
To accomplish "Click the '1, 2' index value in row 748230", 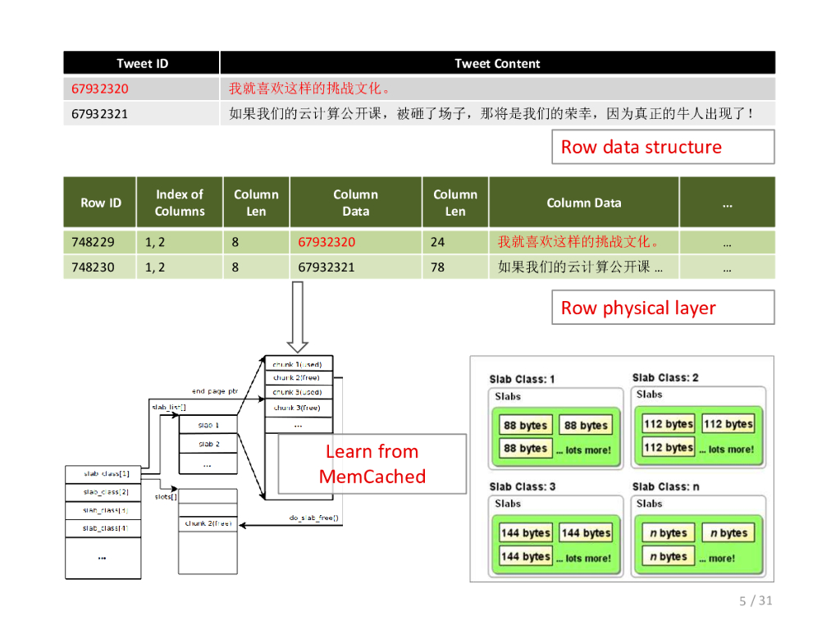I will tap(155, 267).
